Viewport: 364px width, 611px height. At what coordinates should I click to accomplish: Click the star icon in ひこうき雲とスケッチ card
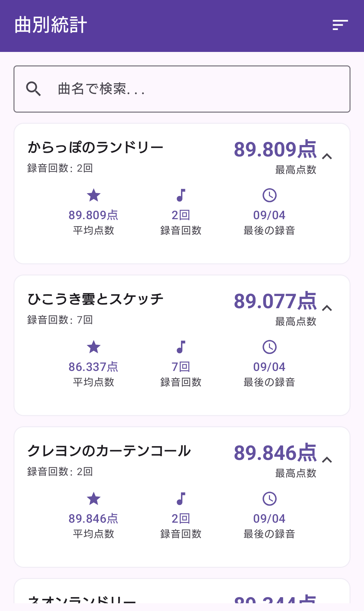94,347
